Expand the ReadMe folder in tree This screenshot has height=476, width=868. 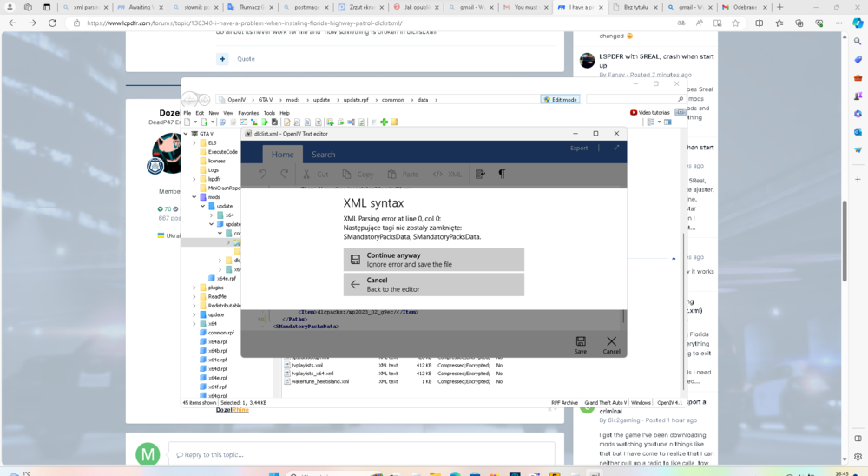194,296
